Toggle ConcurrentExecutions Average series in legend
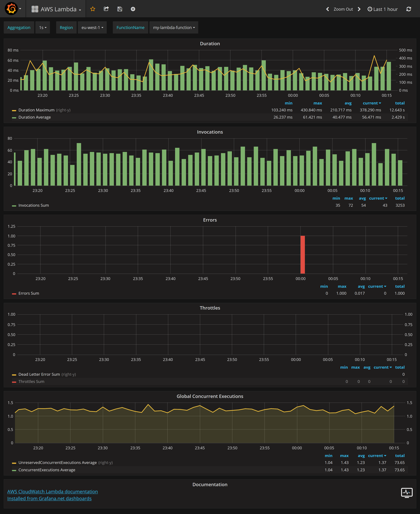Viewport: 420px width, 514px height. click(x=47, y=470)
